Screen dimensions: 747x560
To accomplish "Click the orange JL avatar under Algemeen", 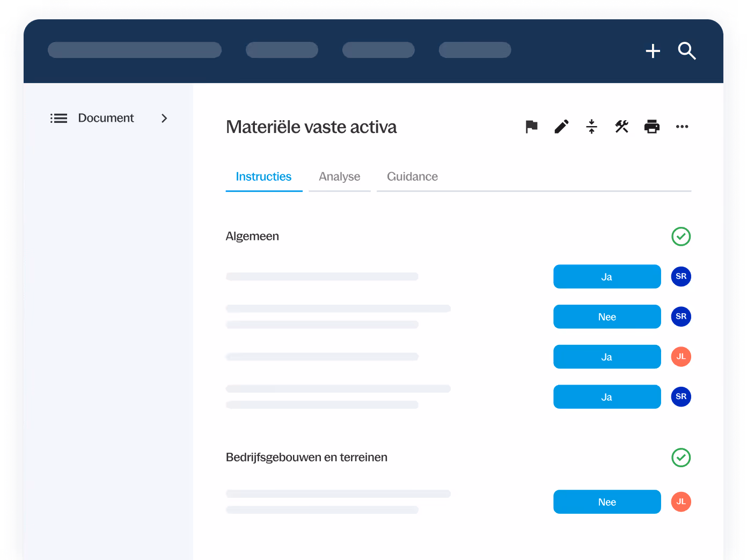I will [681, 357].
